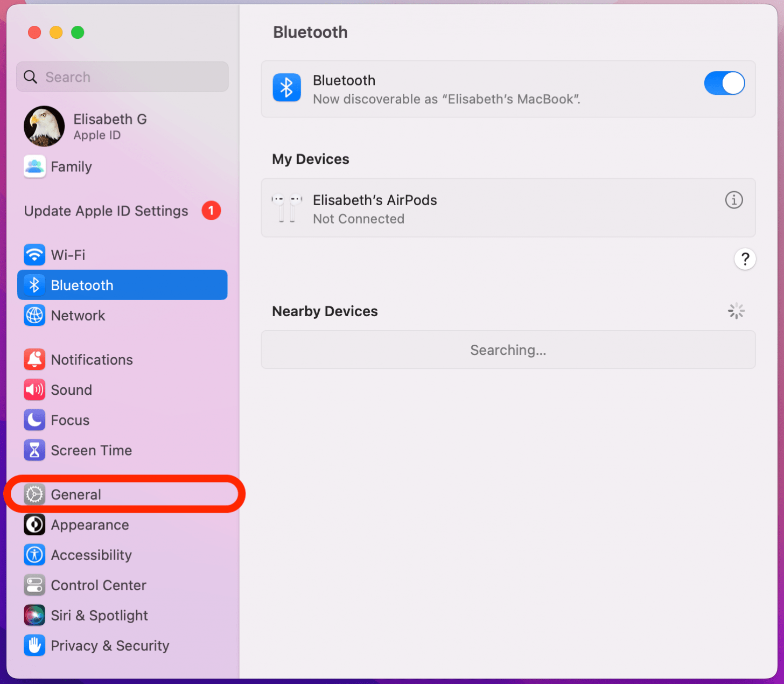The width and height of the screenshot is (784, 684).
Task: Click the Wi-Fi icon in sidebar
Action: click(34, 255)
